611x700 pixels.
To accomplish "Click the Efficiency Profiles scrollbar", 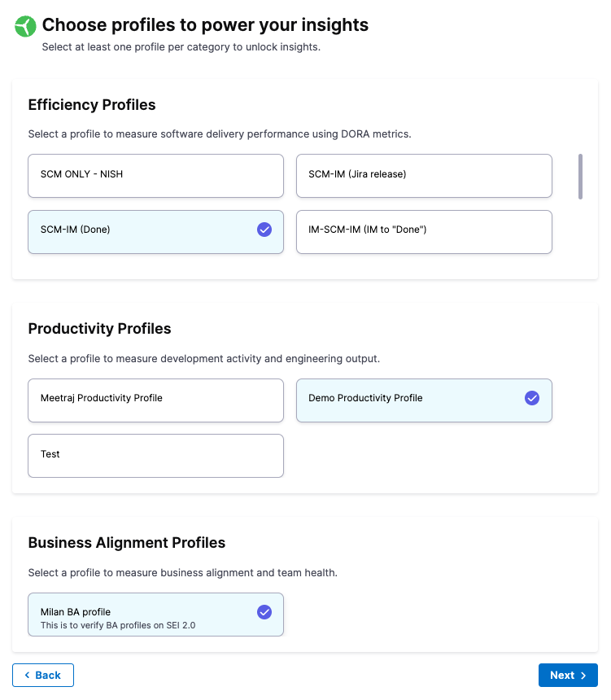I will point(580,176).
